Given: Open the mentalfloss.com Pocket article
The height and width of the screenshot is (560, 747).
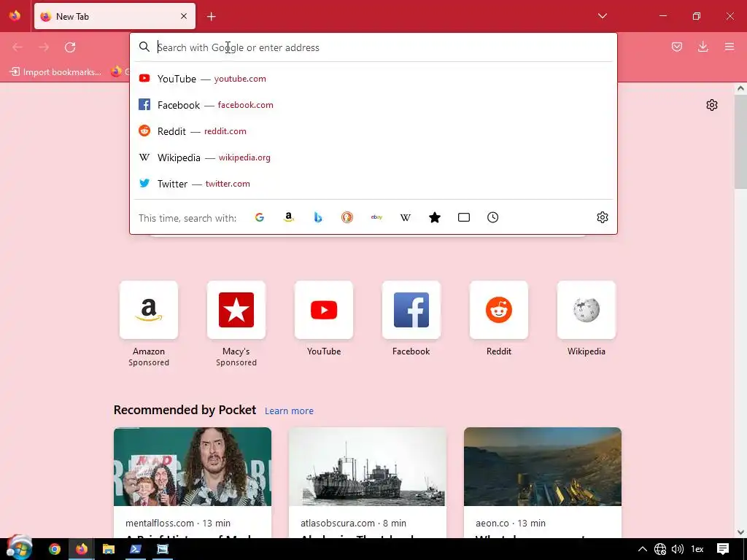Looking at the screenshot, I should click(x=193, y=483).
